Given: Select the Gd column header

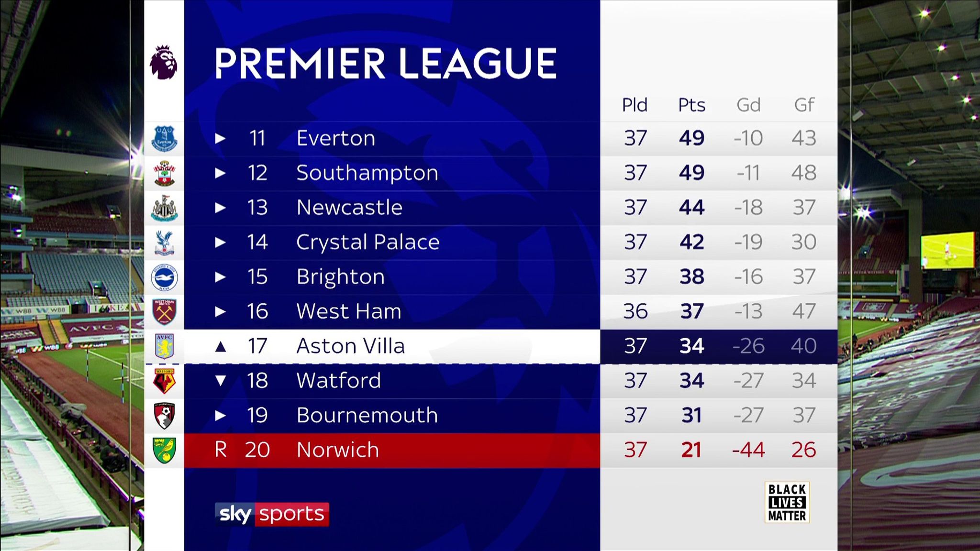Looking at the screenshot, I should (748, 105).
